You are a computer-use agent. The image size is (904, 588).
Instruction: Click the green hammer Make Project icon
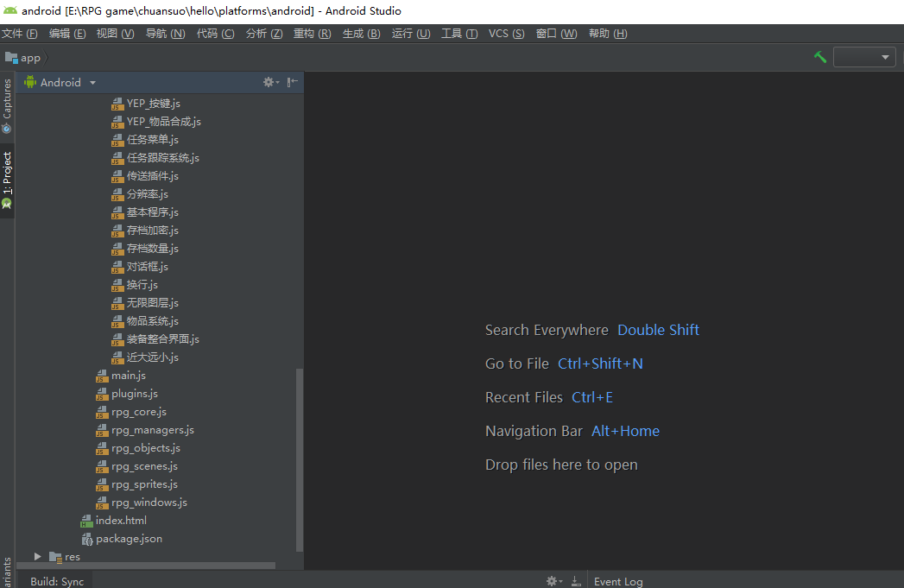[x=820, y=57]
